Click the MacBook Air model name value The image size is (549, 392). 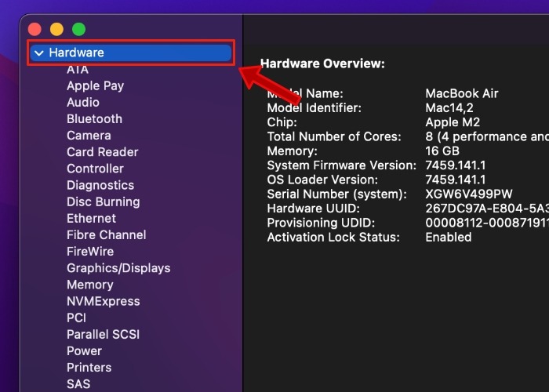pos(462,93)
